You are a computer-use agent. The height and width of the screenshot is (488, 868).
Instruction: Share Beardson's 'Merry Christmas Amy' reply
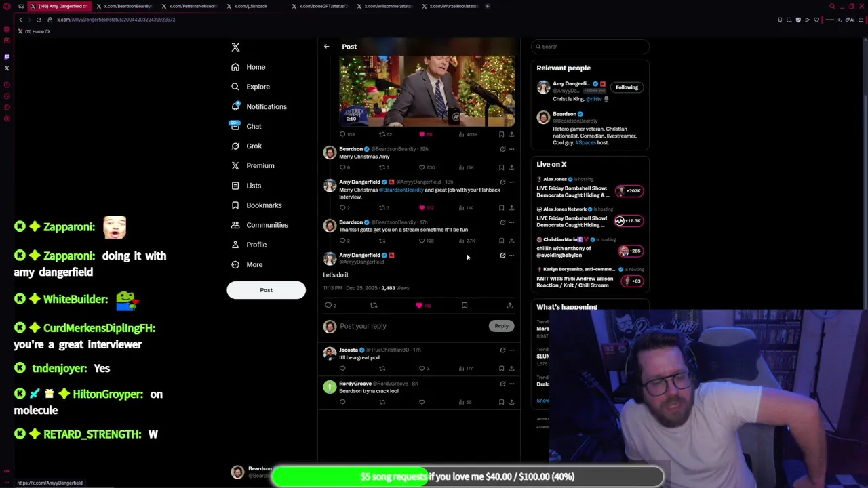511,167
